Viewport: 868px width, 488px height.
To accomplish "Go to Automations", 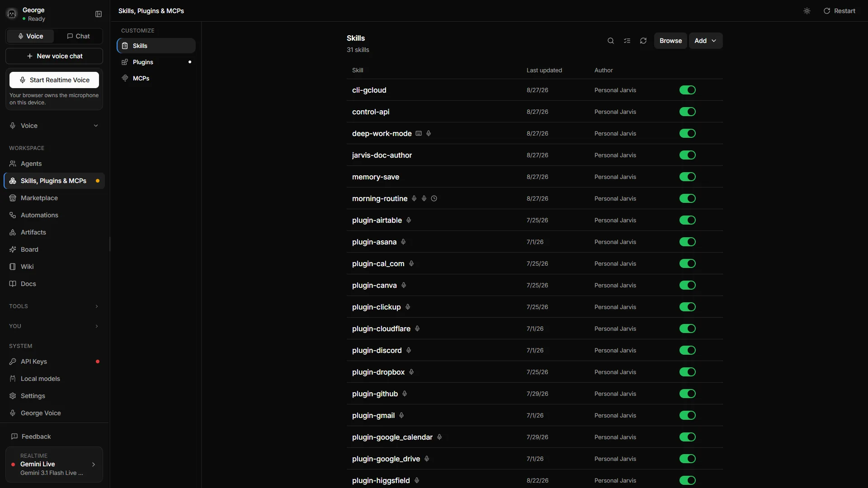I will pos(54,215).
